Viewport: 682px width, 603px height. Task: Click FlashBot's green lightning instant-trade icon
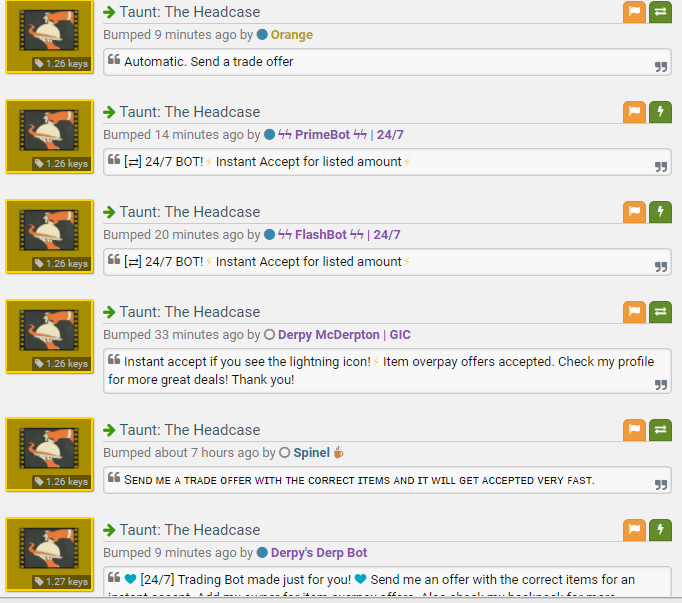[660, 212]
